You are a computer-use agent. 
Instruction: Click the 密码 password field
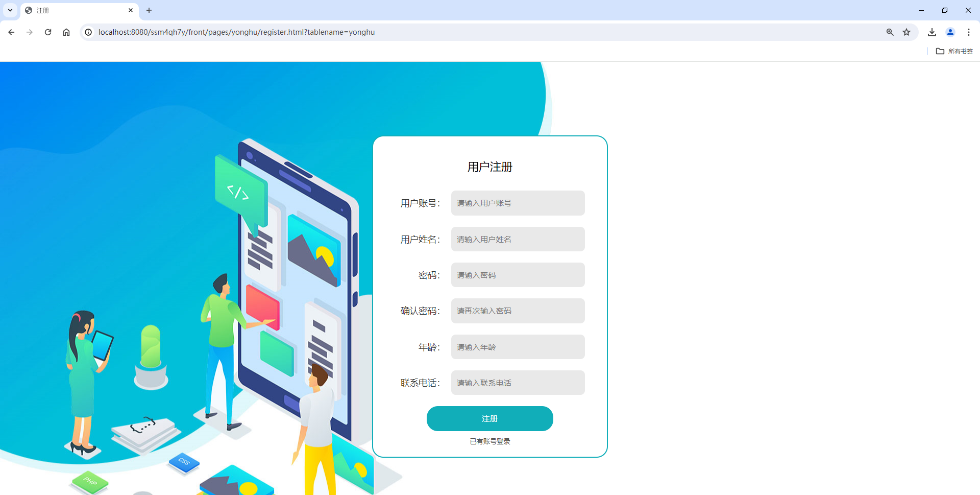[517, 275]
